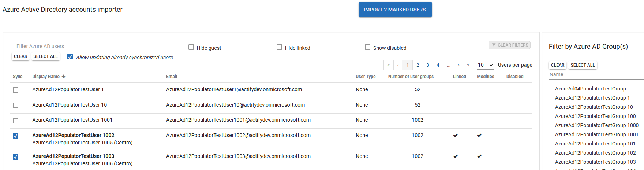Select AzureAd12PopulatorTestGroup 1000 in group list
Image resolution: width=644 pixels, height=170 pixels.
click(596, 125)
